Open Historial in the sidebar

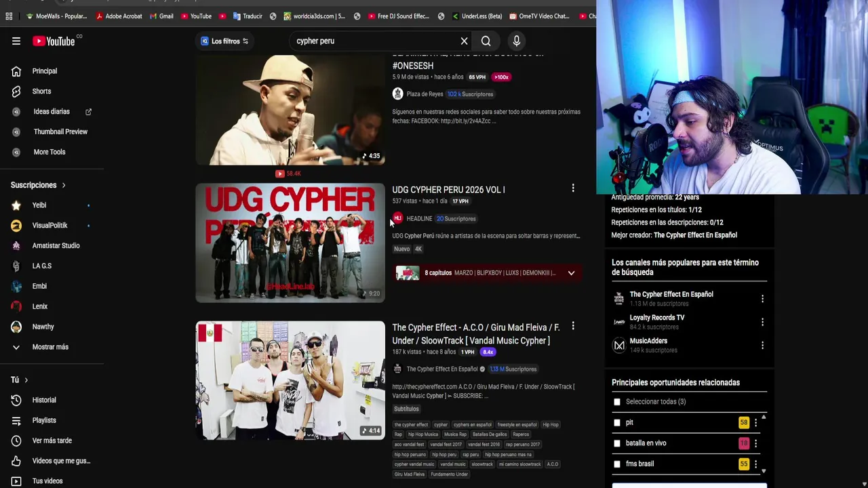coord(44,401)
